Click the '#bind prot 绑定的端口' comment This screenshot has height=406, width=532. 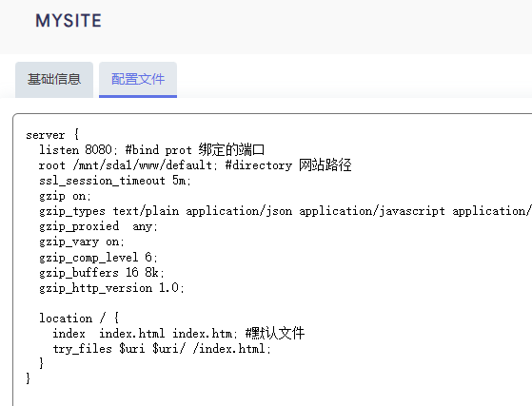coord(195,150)
